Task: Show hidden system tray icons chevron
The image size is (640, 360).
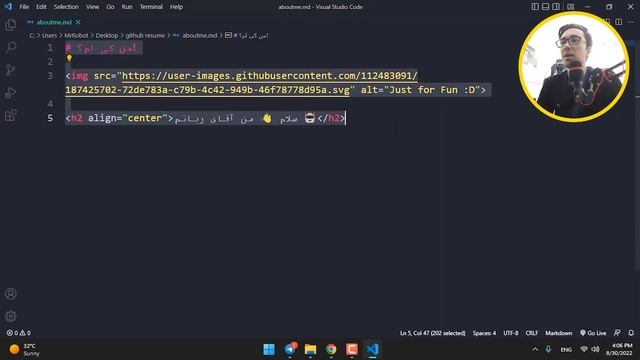Action: 535,349
